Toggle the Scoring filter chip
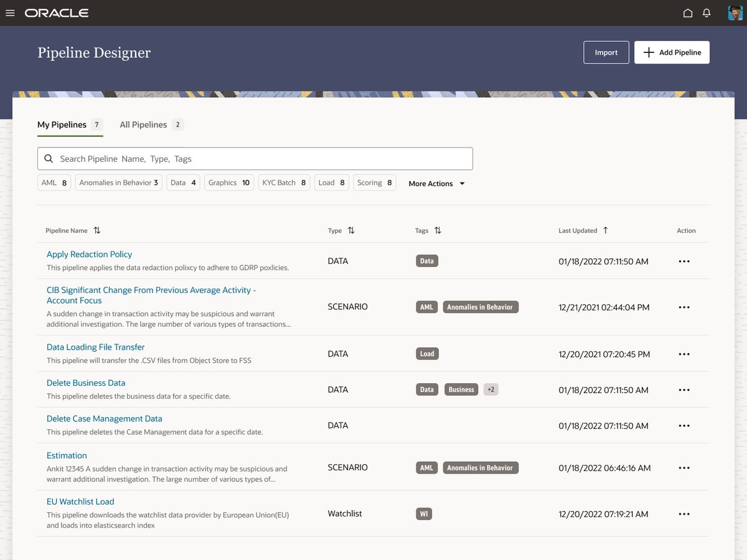The height and width of the screenshot is (560, 747). point(375,183)
